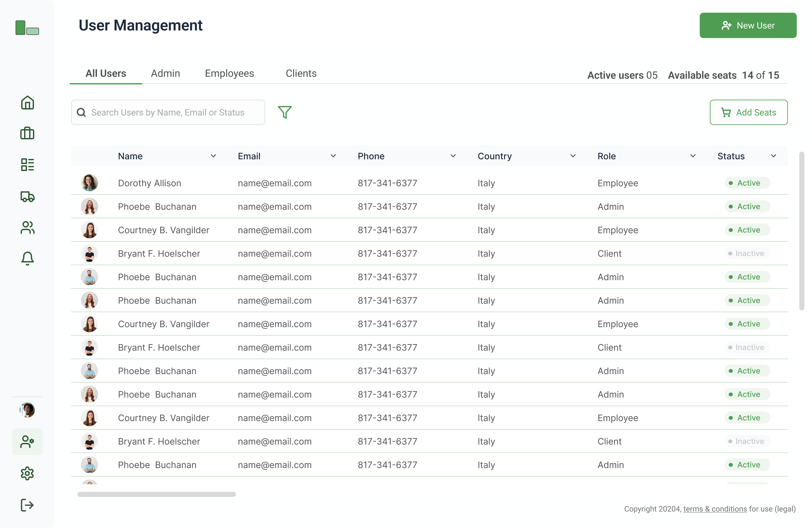The image size is (812, 528).
Task: Click the Add Seats button
Action: tap(749, 112)
